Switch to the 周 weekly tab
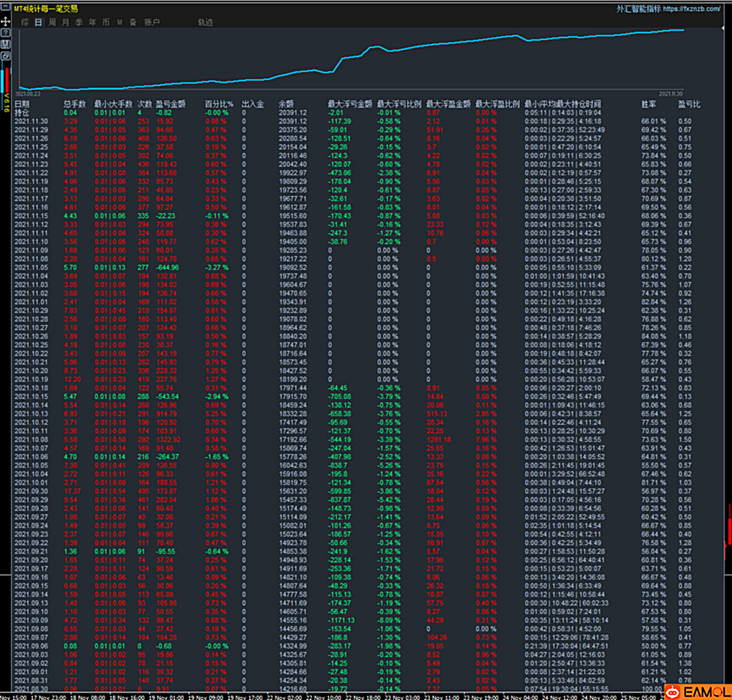Image resolution: width=732 pixels, height=700 pixels. (x=52, y=22)
